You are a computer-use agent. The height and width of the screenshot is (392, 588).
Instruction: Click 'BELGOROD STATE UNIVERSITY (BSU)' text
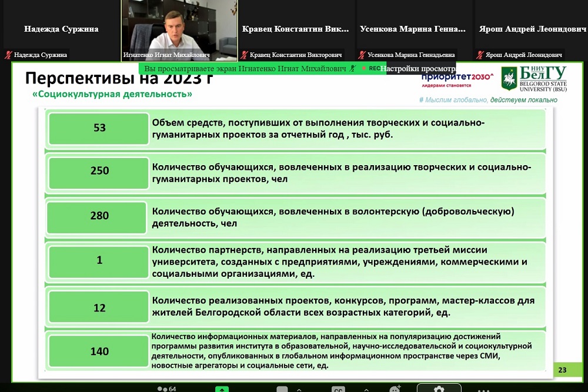pyautogui.click(x=543, y=86)
